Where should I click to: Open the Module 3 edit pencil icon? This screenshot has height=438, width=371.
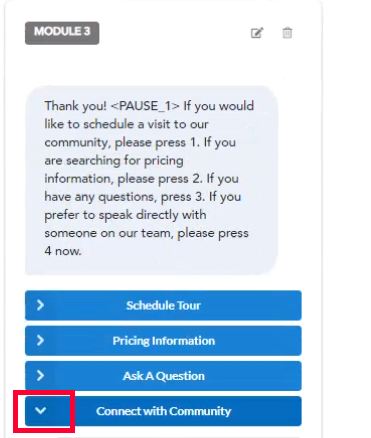click(x=257, y=33)
